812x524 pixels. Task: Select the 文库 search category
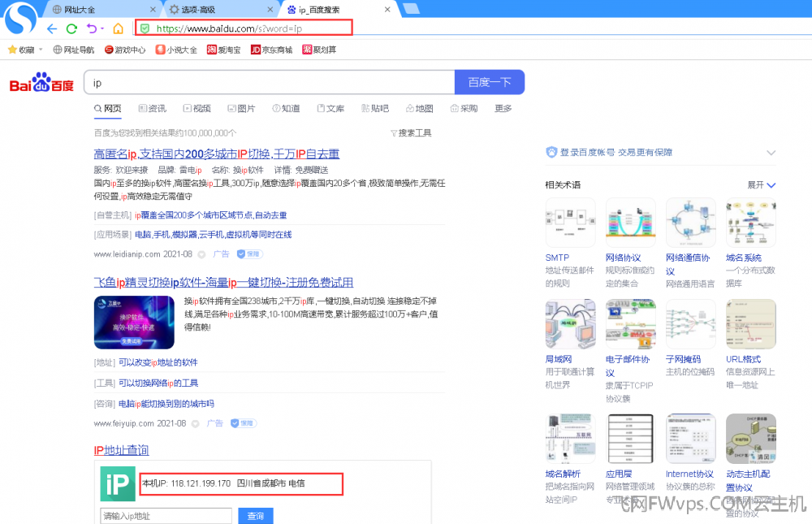pyautogui.click(x=330, y=108)
